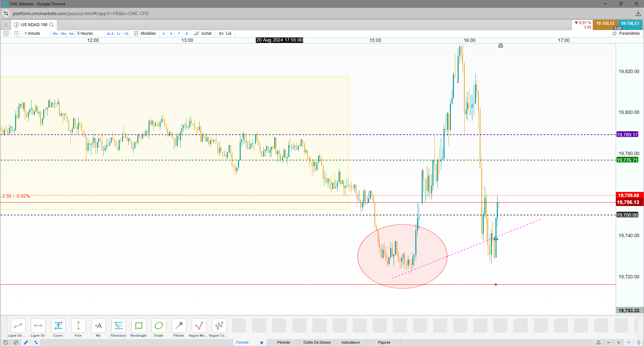Click the clear drawings circle-slash icon
Viewport: 644px width, 346px height.
16,342
